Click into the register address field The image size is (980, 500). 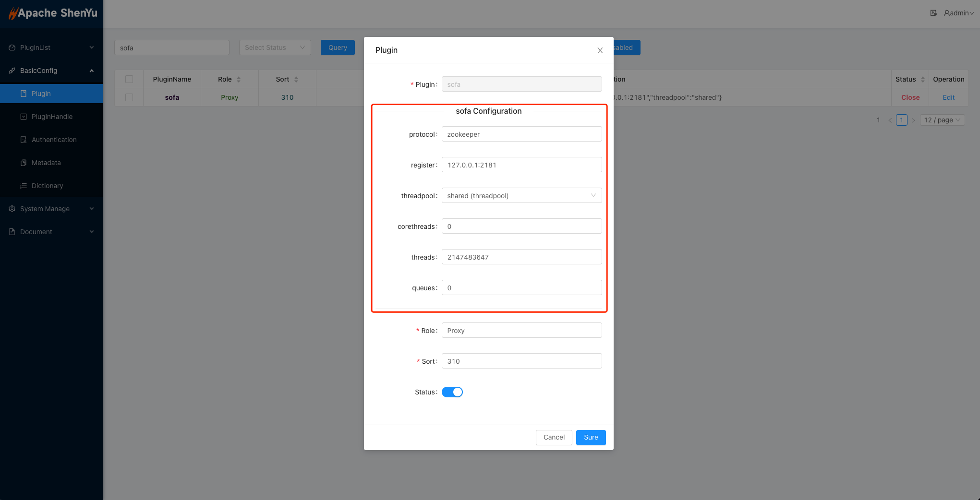click(521, 165)
